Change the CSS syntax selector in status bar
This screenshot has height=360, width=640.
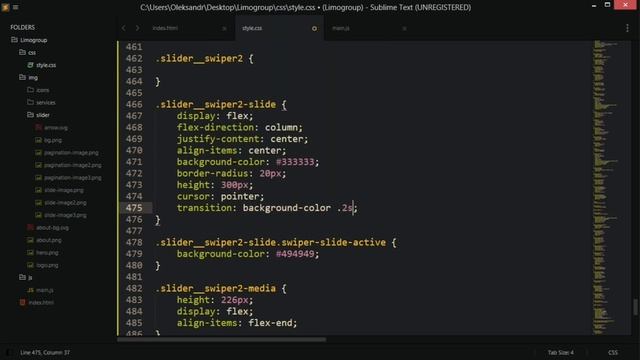(x=613, y=352)
